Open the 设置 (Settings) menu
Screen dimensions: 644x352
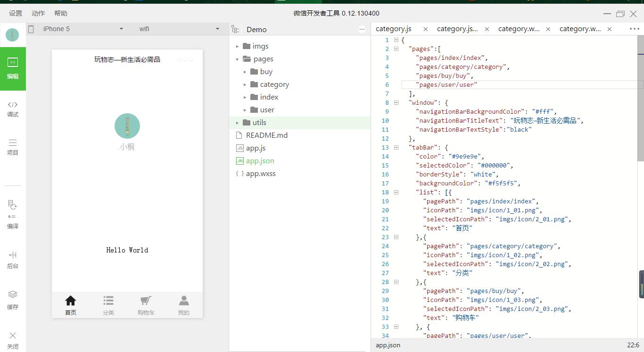pyautogui.click(x=16, y=13)
